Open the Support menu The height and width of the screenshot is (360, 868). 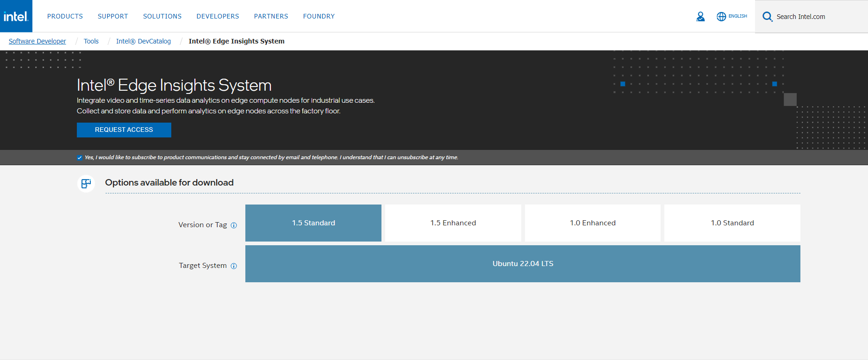[x=113, y=16]
